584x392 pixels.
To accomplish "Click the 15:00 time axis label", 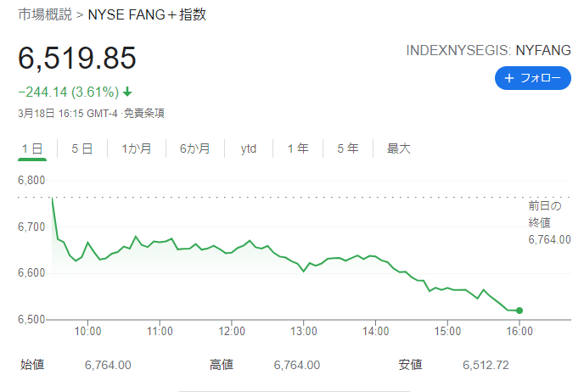I will pyautogui.click(x=447, y=331).
